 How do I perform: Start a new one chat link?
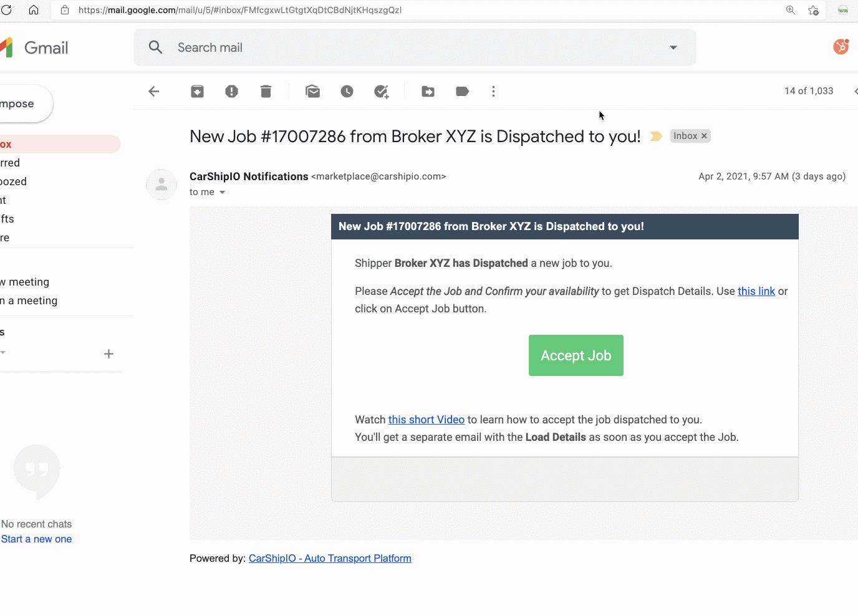pos(36,539)
